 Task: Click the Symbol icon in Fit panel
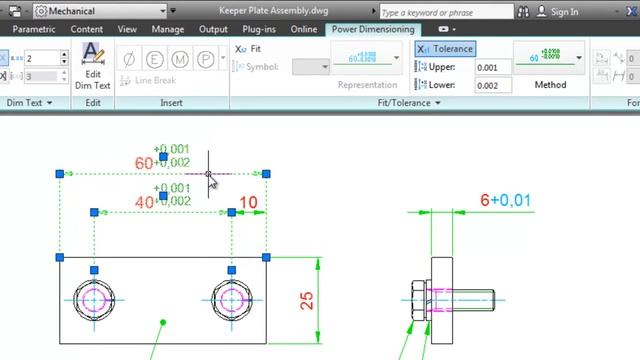pyautogui.click(x=238, y=67)
